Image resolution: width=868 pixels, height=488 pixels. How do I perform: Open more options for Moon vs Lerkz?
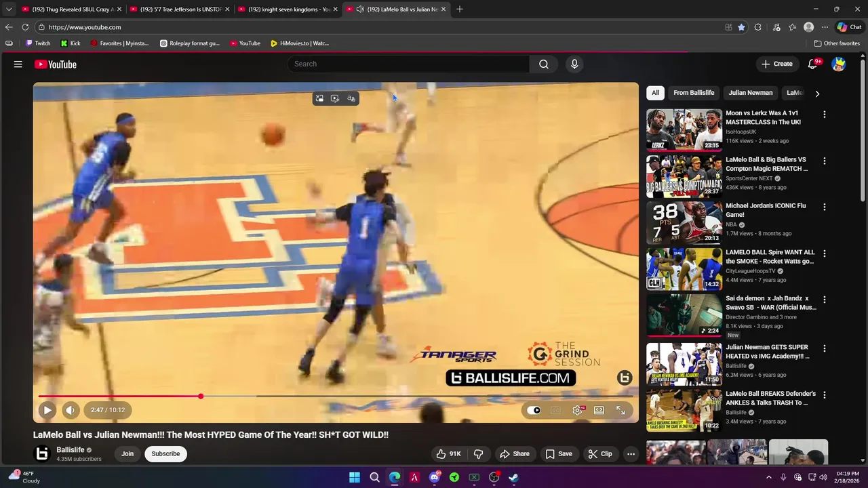pos(825,115)
